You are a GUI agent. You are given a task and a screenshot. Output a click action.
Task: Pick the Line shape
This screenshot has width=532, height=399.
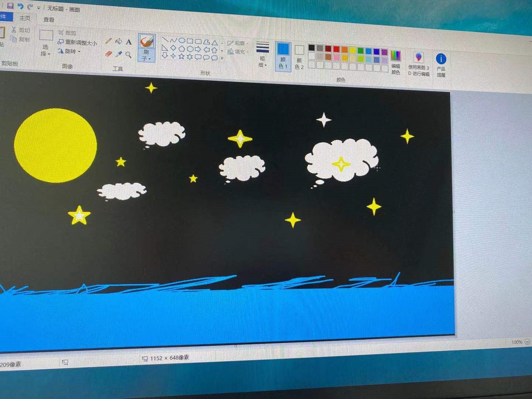(165, 39)
